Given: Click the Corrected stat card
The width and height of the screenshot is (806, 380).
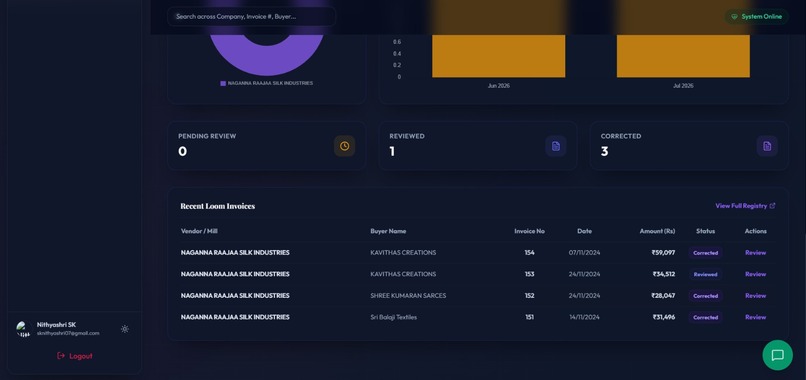Looking at the screenshot, I should 689,146.
